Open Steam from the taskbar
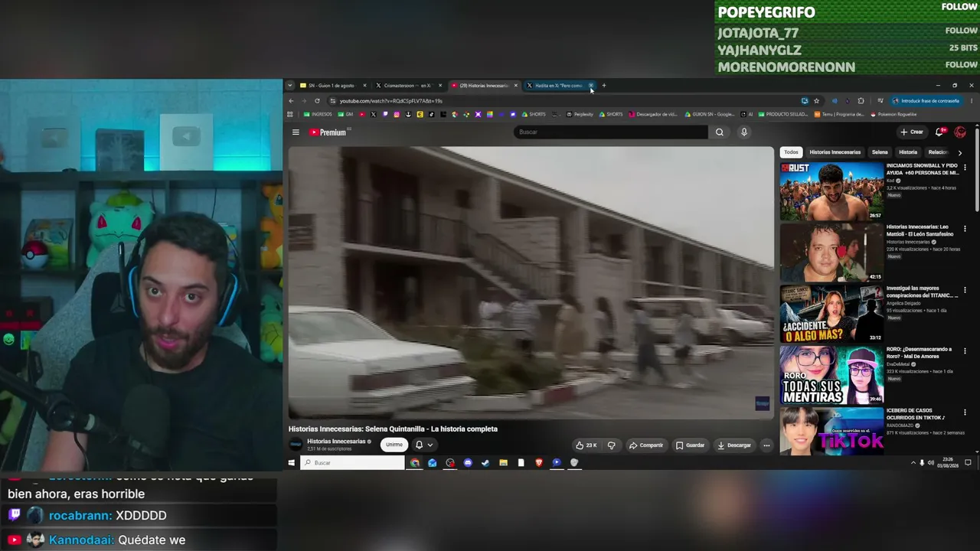 [485, 463]
